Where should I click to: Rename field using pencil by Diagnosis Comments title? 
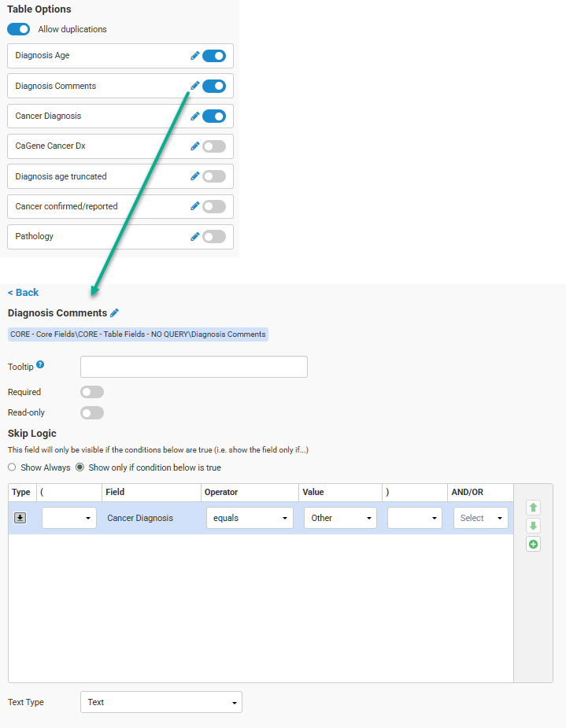tap(115, 313)
